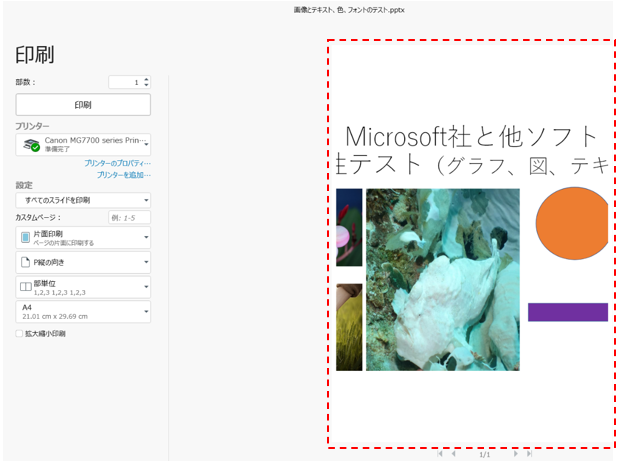The height and width of the screenshot is (466, 629).
Task: Expand the 部単位 collation dropdown
Action: pos(83,287)
